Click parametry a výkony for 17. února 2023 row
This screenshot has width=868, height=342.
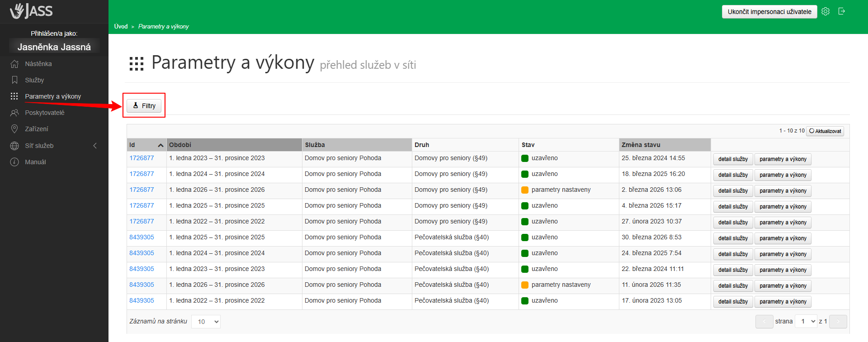(783, 302)
